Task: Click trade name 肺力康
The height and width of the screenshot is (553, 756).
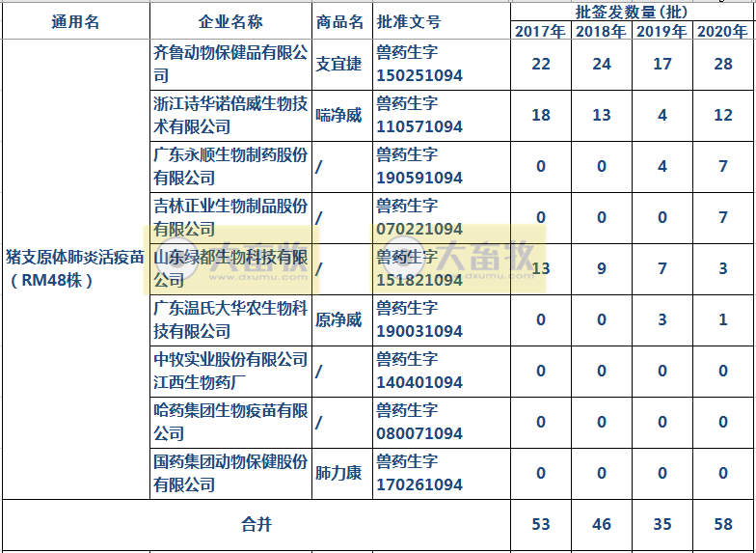Action: click(339, 473)
